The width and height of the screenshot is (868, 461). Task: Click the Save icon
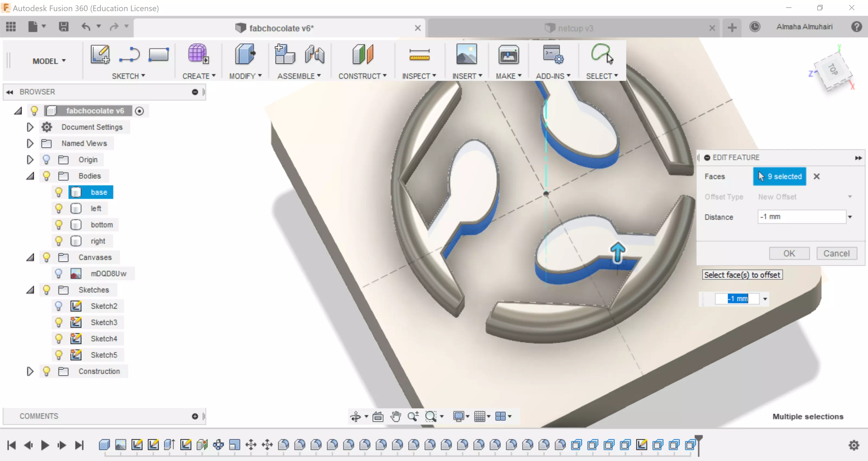[x=63, y=27]
